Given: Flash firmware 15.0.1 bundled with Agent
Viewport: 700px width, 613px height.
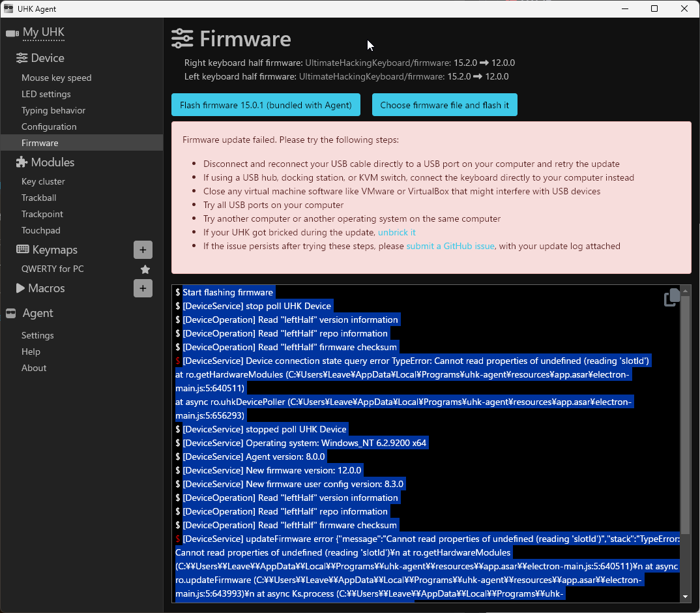Looking at the screenshot, I should coord(265,105).
